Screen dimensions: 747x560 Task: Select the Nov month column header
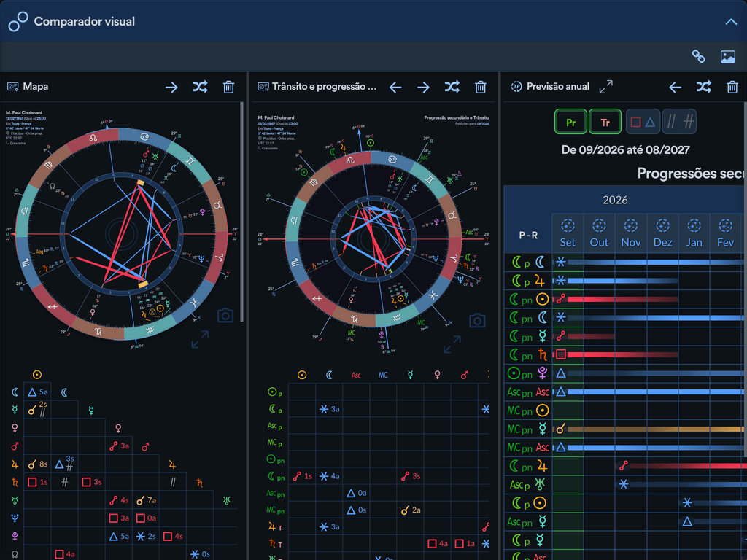coord(631,233)
